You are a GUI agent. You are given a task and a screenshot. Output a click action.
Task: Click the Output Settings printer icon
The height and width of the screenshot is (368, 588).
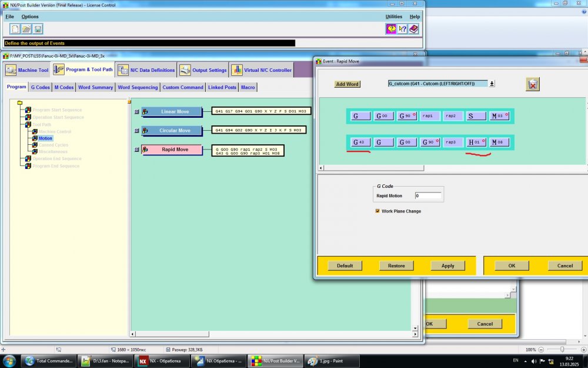click(x=185, y=70)
